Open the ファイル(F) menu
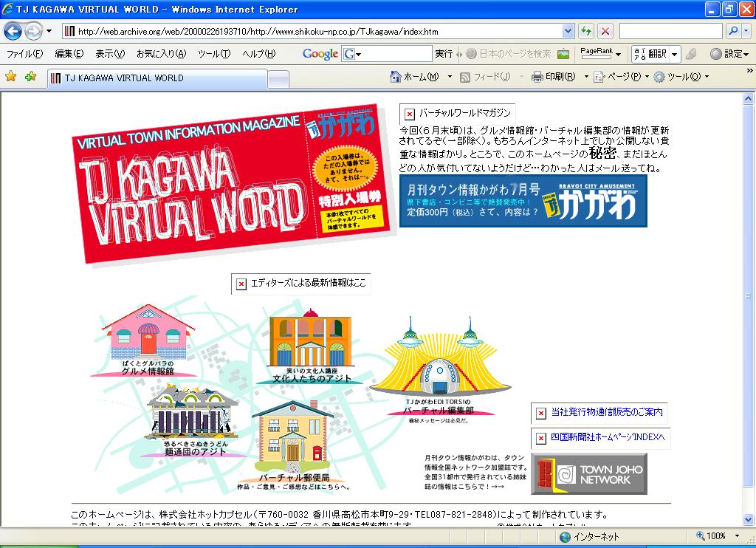This screenshot has height=548, width=756. [24, 54]
